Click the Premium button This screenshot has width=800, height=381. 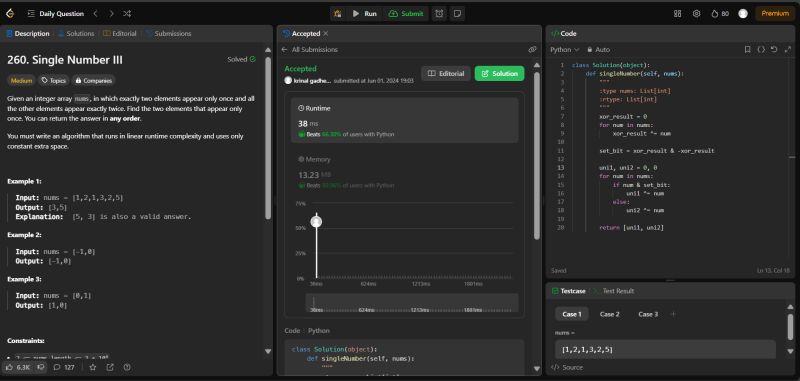coord(775,14)
